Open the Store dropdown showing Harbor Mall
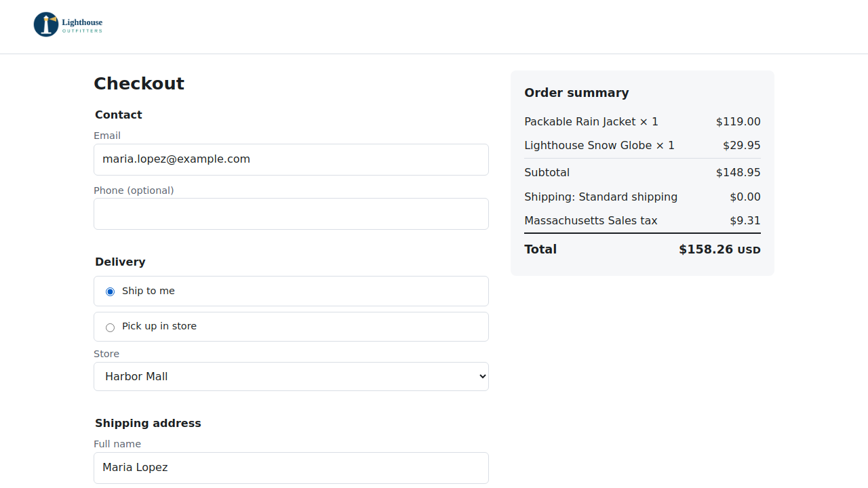The width and height of the screenshot is (868, 488). pos(291,376)
